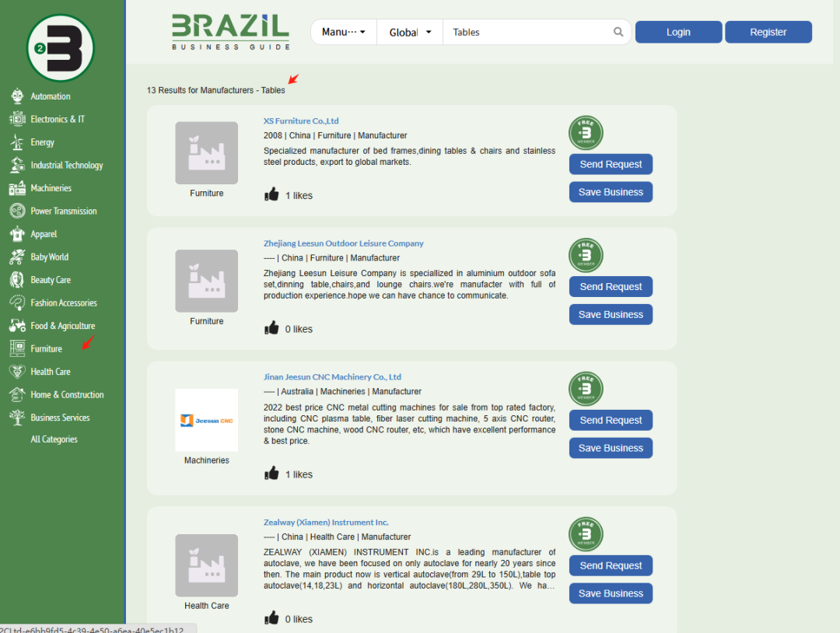This screenshot has width=840, height=633.
Task: Open the Apparel shirt icon
Action: pyautogui.click(x=17, y=234)
